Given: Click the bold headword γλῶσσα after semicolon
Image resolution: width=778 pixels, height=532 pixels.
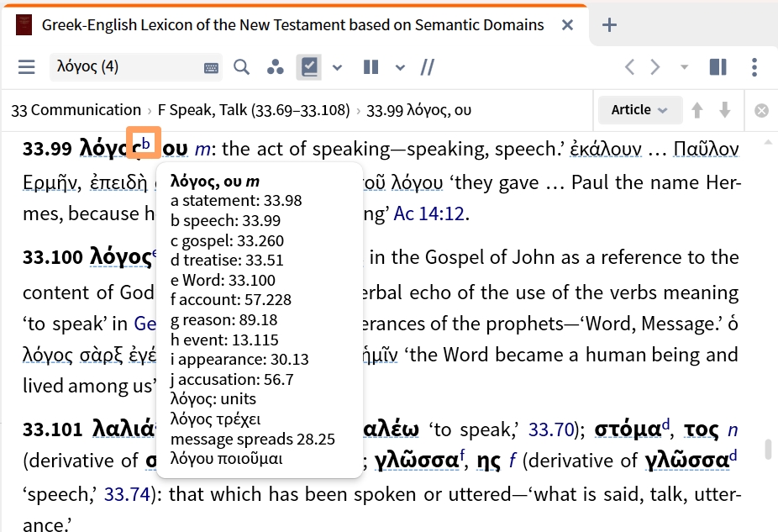Looking at the screenshot, I should [x=416, y=461].
